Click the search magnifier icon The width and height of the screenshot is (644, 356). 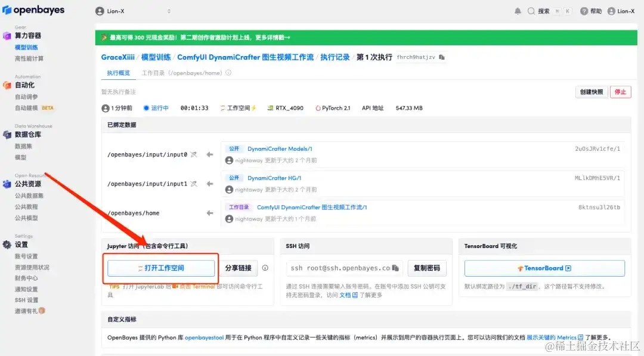(x=531, y=11)
